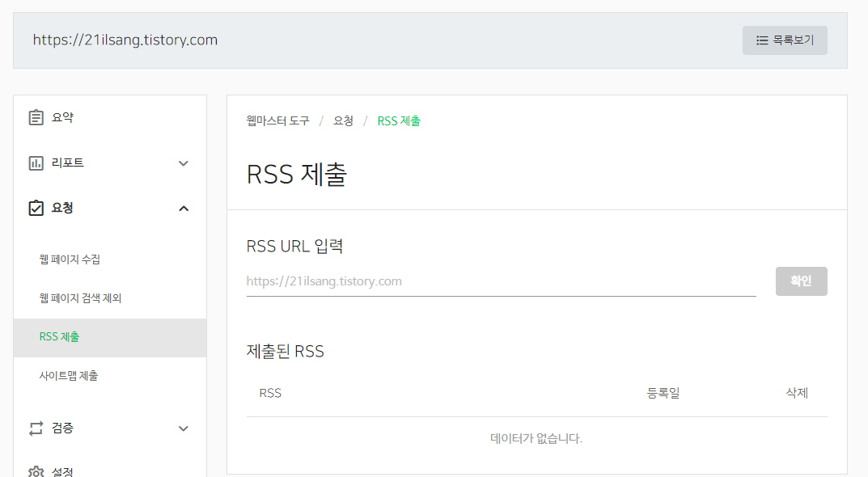Screen dimensions: 868x477
Task: Click the 요약 clipboard icon
Action: 36,117
